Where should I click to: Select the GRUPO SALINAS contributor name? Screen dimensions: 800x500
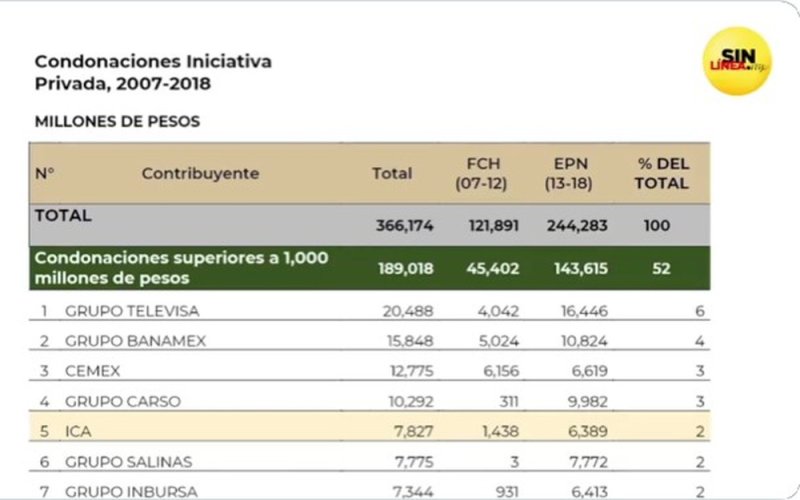point(128,461)
